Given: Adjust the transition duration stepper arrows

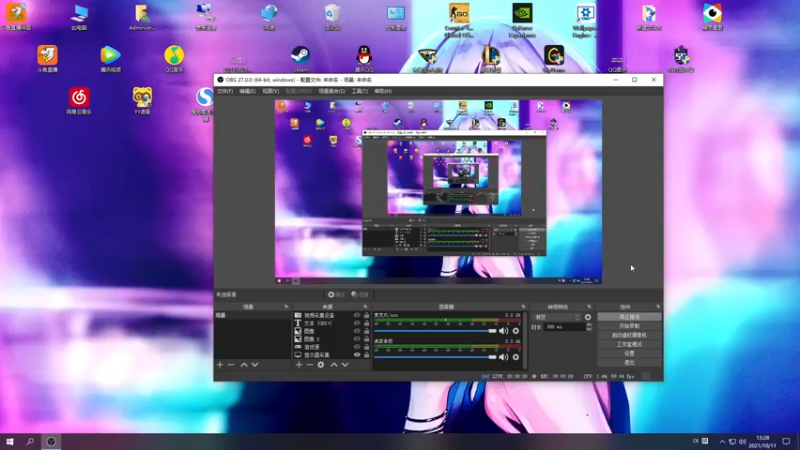Looking at the screenshot, I should (588, 327).
